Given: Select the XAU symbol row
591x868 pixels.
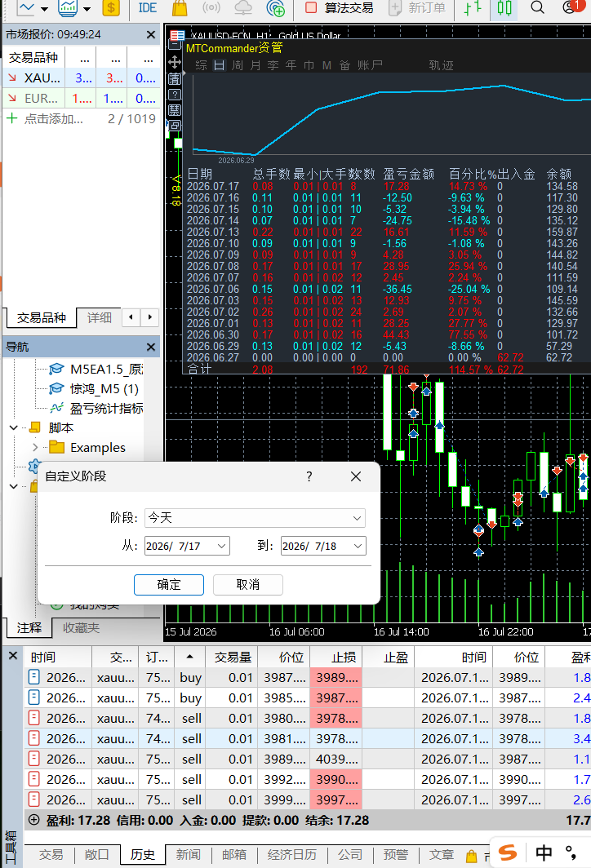Looking at the screenshot, I should pos(82,78).
